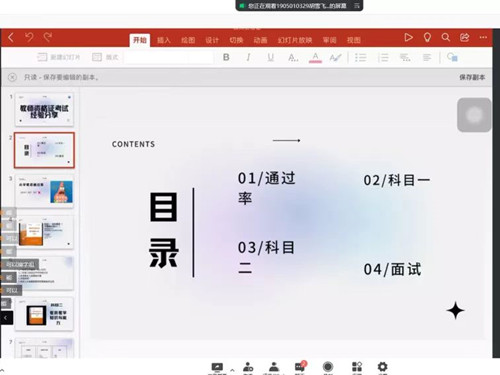This screenshot has width=500, height=375.
Task: Tap the floating gray assistive button
Action: coord(474,115)
